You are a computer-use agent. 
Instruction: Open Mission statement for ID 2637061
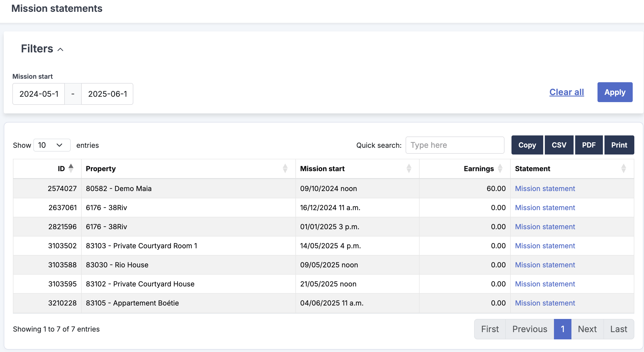[x=545, y=208]
